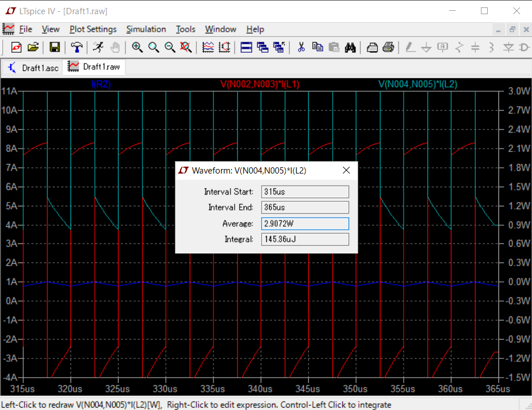Run simulation with the running man icon
Image resolution: width=532 pixels, height=410 pixels.
(x=98, y=47)
